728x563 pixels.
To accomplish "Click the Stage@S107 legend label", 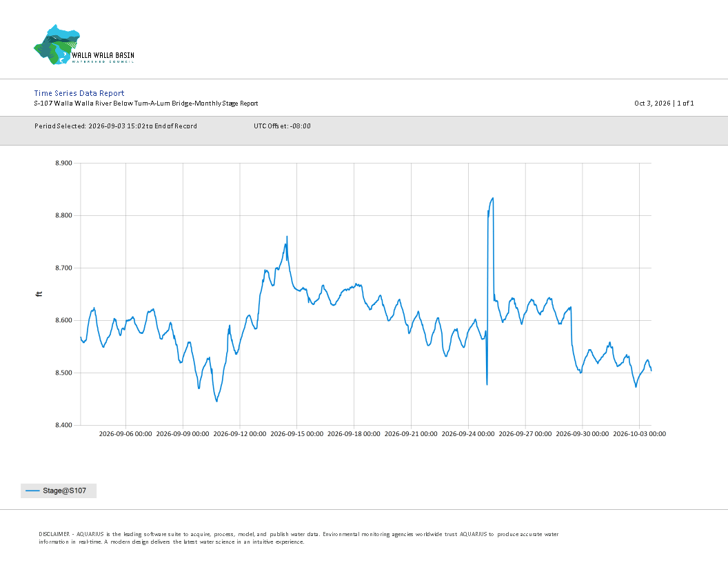I will click(x=65, y=491).
